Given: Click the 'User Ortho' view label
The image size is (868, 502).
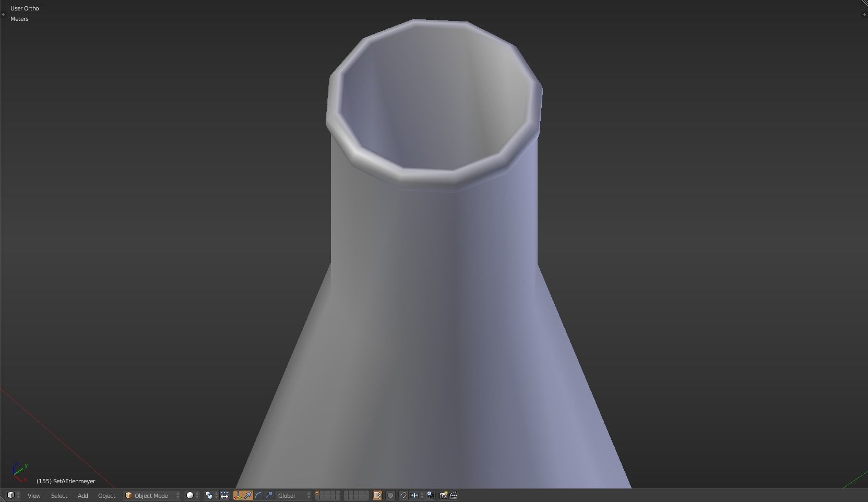Looking at the screenshot, I should pos(25,8).
